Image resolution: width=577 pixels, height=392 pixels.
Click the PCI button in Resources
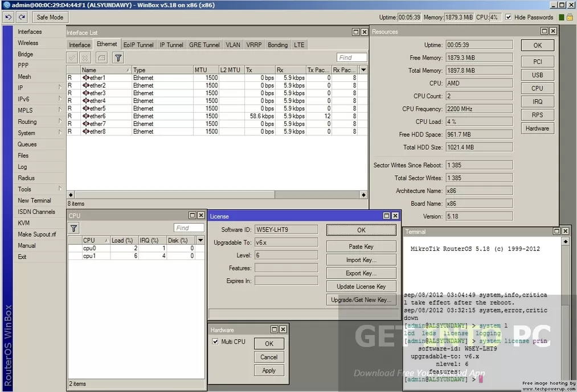538,62
